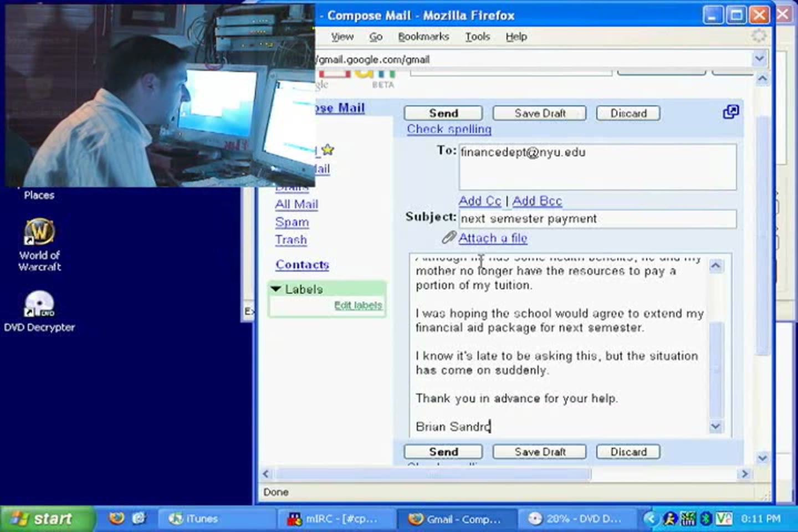
Task: Click horizontal scrollbar right arrow
Action: 745,474
